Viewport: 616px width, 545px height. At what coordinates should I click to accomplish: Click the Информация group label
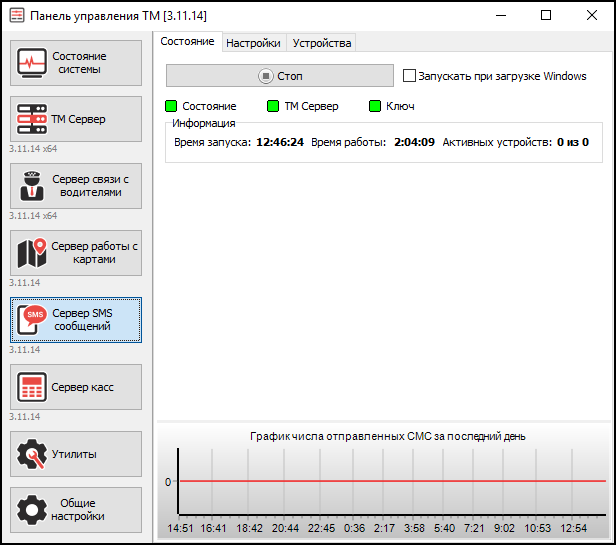click(x=204, y=123)
